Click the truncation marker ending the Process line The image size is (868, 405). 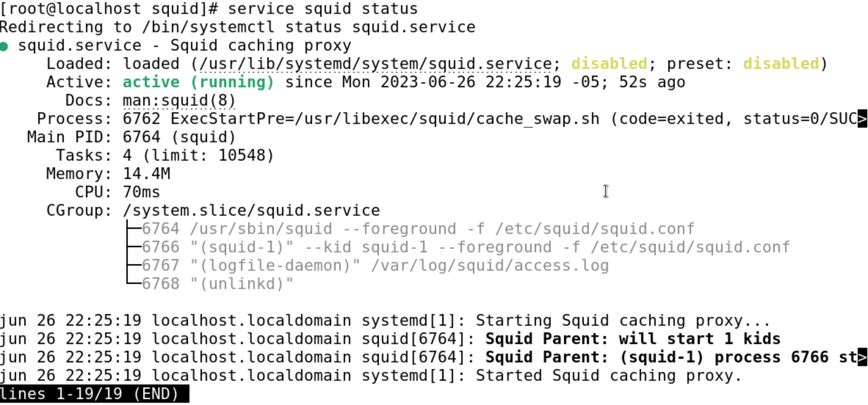tap(862, 119)
